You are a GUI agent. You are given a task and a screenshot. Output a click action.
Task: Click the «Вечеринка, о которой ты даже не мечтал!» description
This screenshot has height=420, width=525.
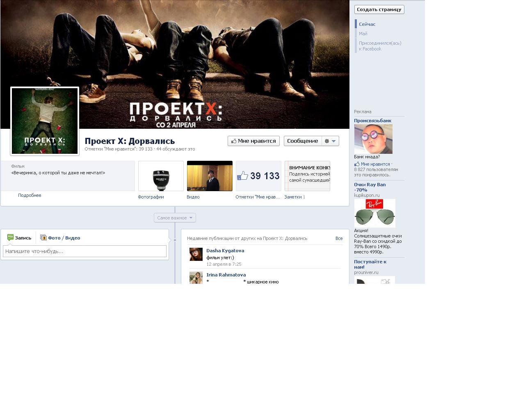coord(58,173)
